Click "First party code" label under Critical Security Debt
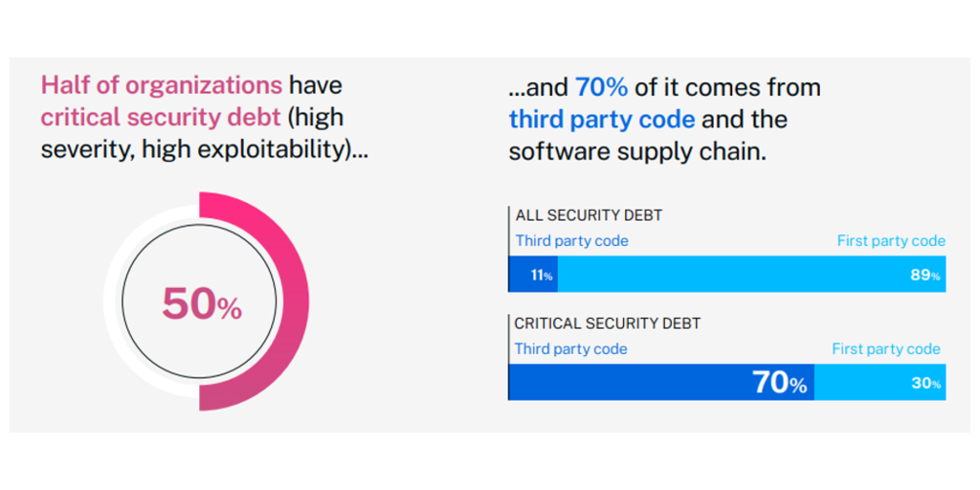The image size is (980, 490). pyautogui.click(x=886, y=348)
